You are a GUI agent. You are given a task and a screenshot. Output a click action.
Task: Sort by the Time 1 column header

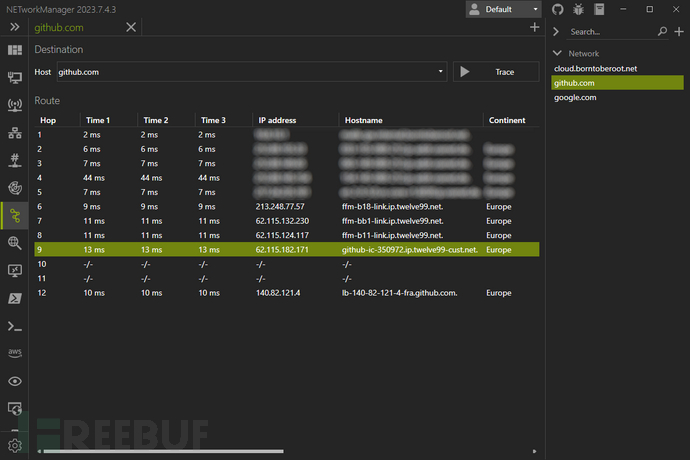click(98, 120)
